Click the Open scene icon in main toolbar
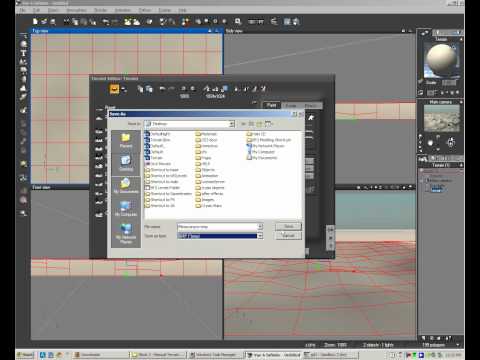 pos(44,22)
